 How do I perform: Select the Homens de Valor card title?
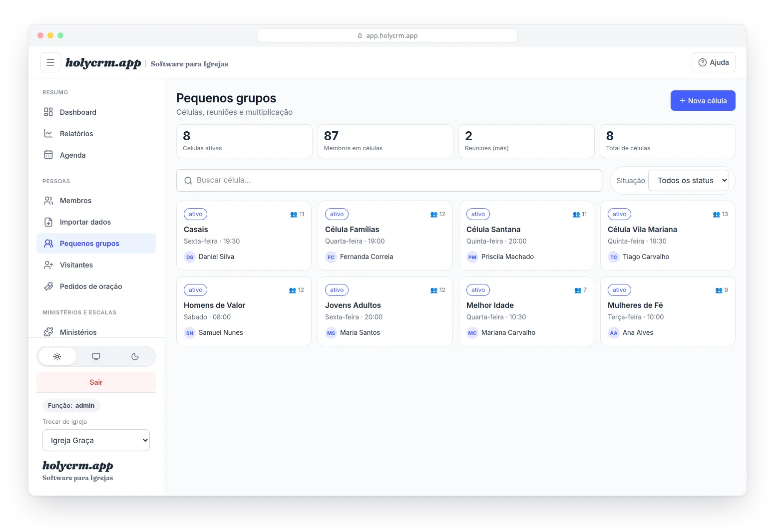pyautogui.click(x=214, y=305)
